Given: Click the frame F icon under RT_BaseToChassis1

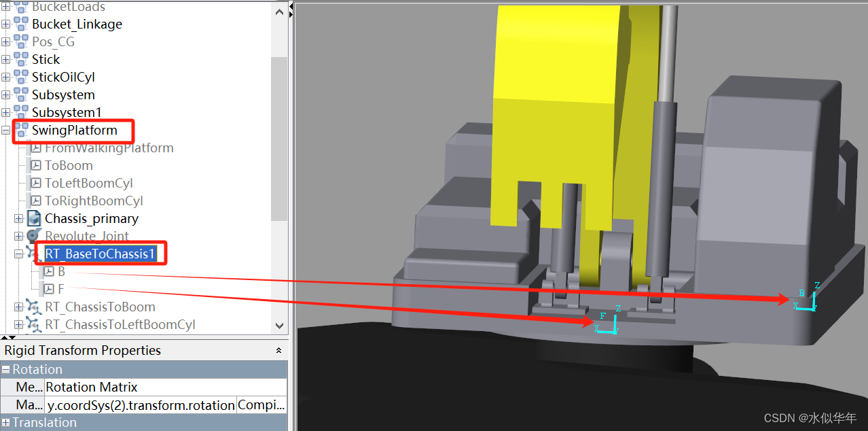Looking at the screenshot, I should tap(50, 289).
